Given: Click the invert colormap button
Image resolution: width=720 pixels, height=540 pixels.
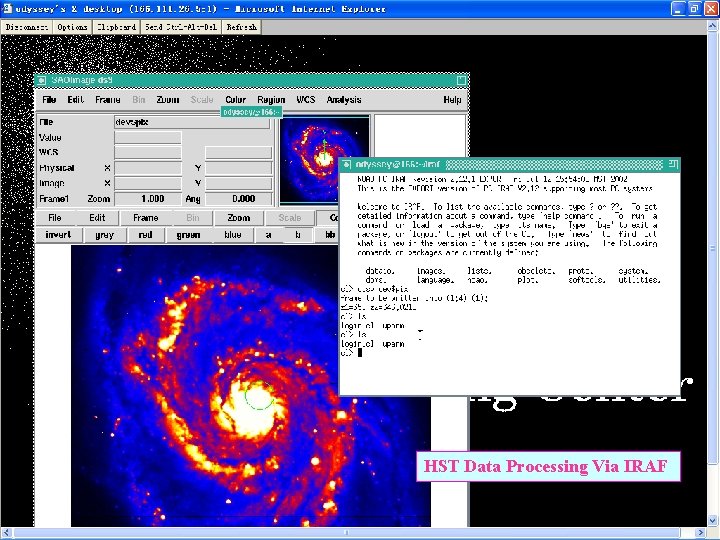Looking at the screenshot, I should (58, 235).
